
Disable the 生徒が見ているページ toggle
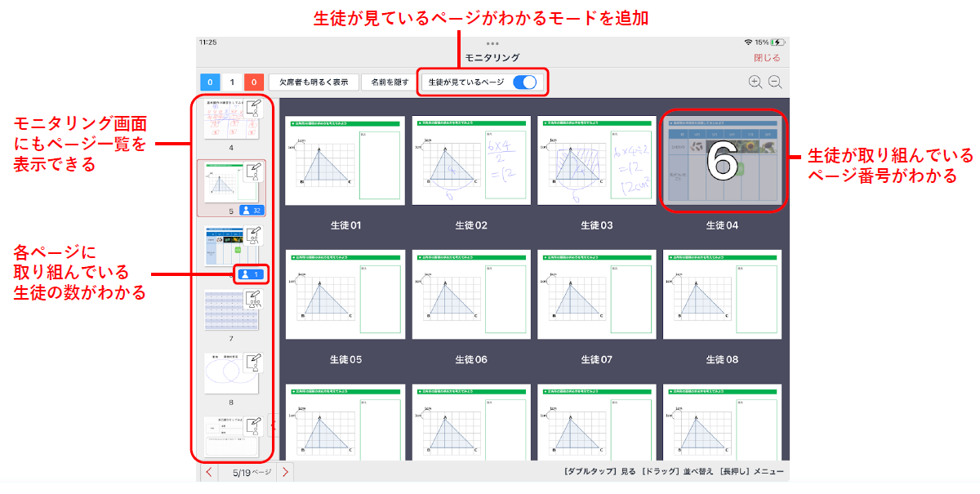[528, 82]
